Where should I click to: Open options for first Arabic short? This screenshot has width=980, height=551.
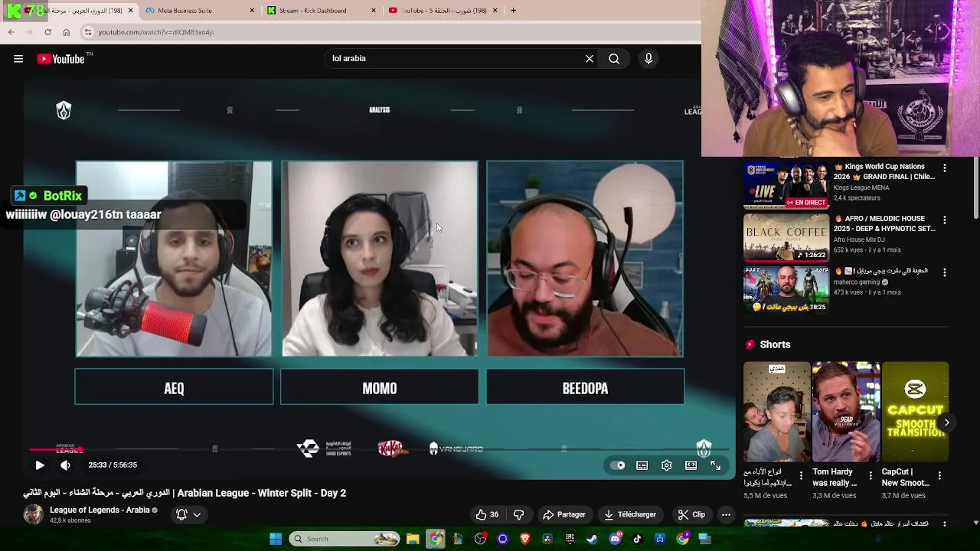[801, 475]
